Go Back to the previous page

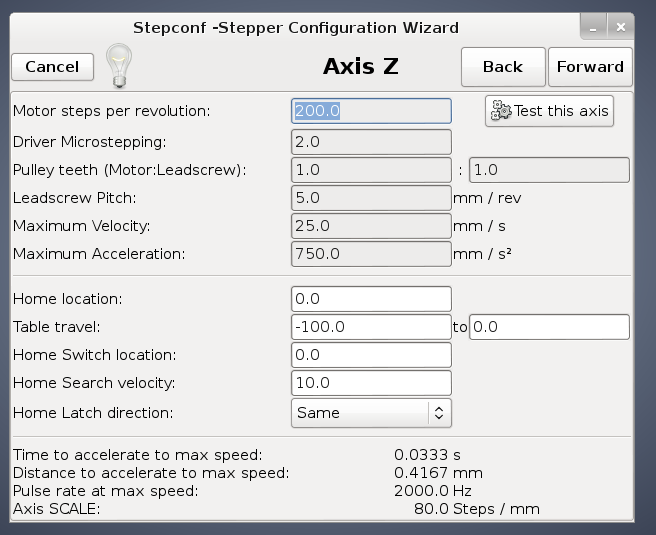click(502, 67)
